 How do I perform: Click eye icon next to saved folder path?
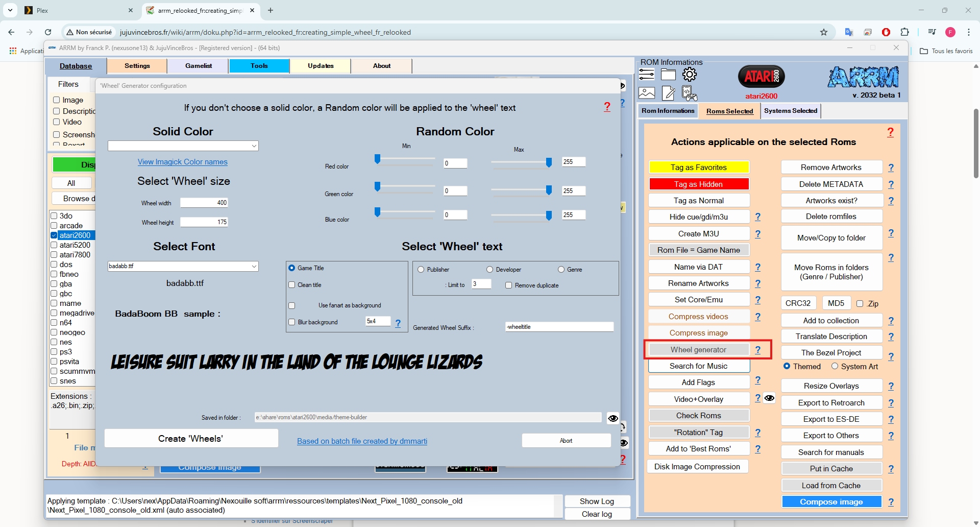(x=613, y=418)
